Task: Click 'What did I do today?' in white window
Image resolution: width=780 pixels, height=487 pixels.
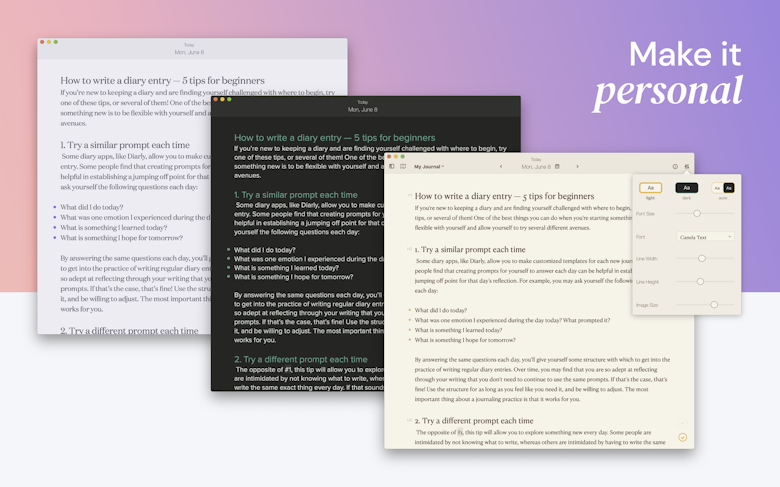Action: tap(92, 207)
